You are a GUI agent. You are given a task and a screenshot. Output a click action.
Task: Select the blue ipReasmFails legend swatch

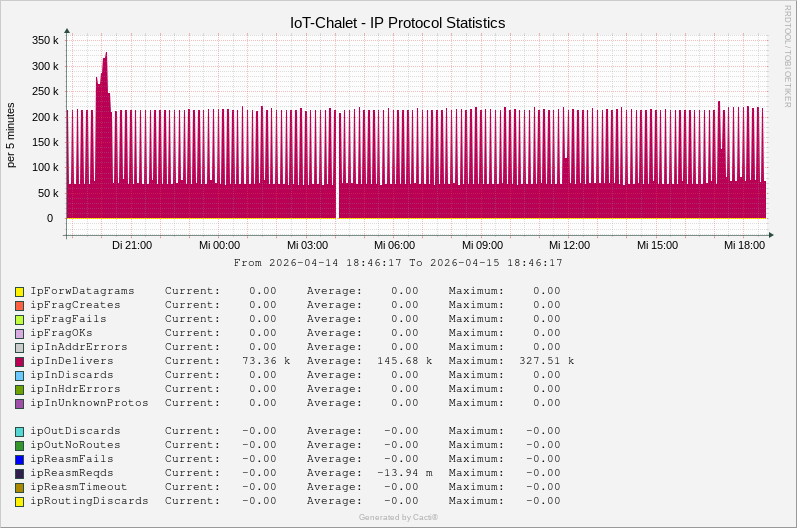(x=19, y=460)
